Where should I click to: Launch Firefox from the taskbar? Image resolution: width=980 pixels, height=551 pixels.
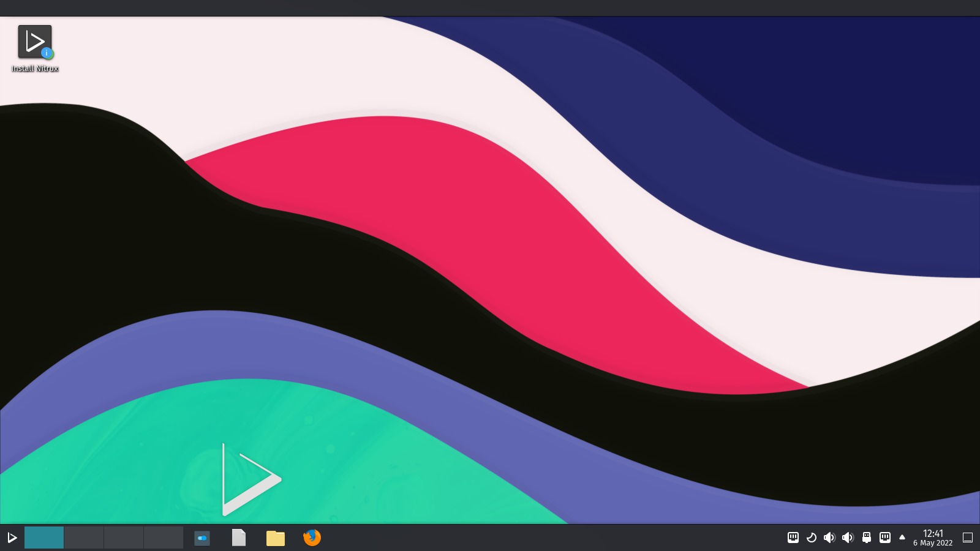(312, 538)
